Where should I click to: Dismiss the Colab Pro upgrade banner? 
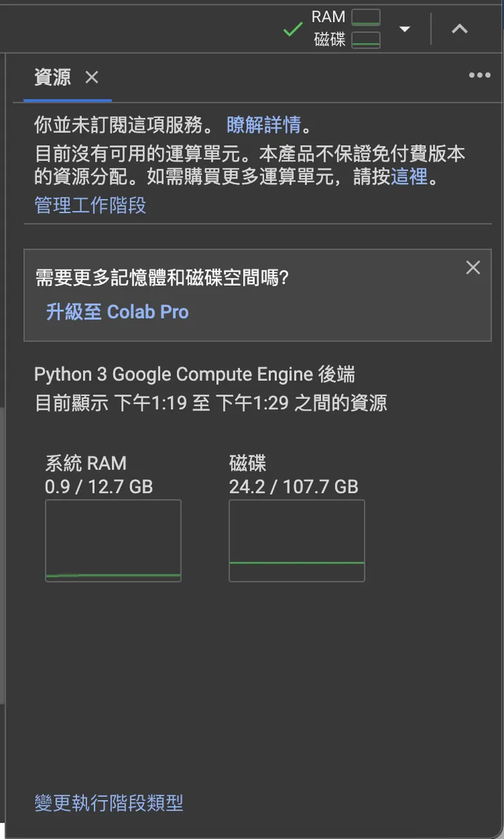point(473,268)
